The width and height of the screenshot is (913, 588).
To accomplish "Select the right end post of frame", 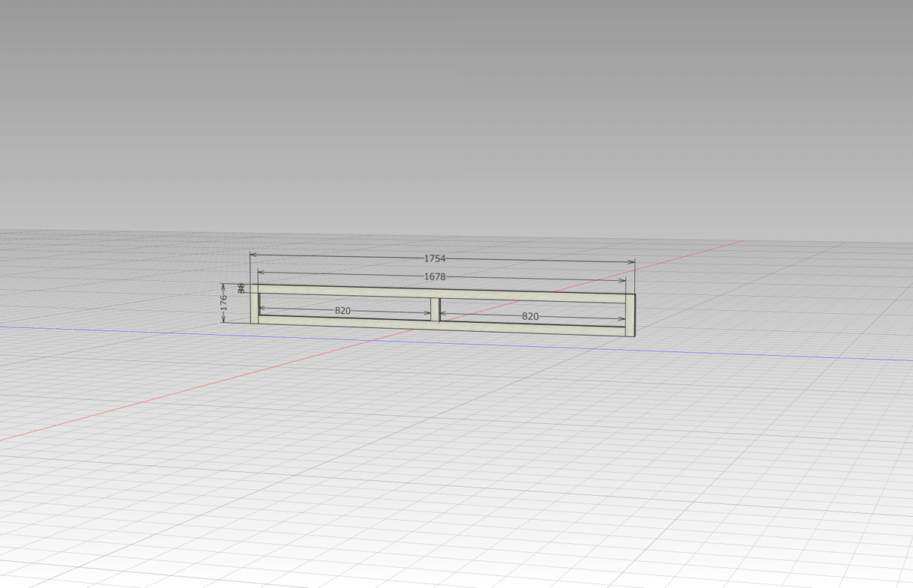I will click(630, 315).
